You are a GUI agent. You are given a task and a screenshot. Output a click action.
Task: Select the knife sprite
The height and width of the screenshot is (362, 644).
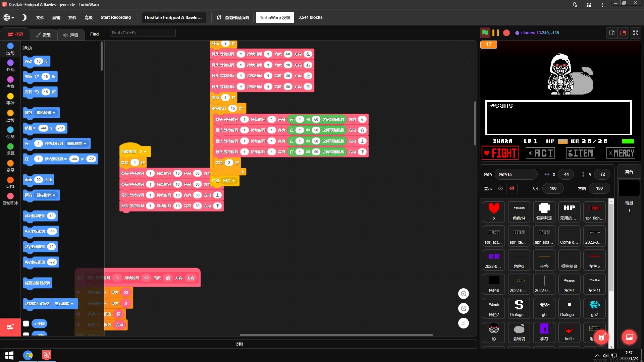pyautogui.click(x=569, y=333)
